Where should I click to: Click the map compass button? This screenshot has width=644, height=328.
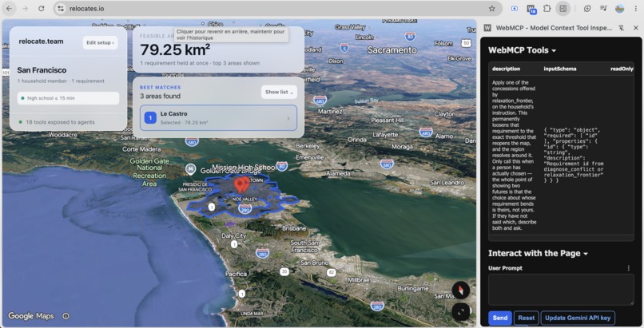461,290
